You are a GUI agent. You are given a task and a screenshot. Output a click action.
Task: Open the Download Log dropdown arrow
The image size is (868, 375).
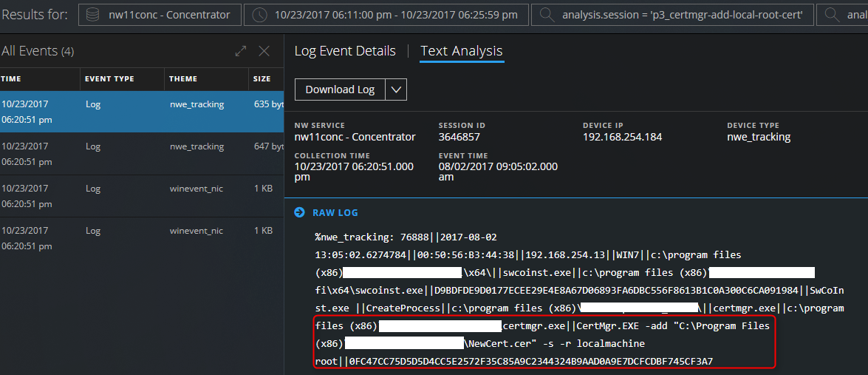396,89
